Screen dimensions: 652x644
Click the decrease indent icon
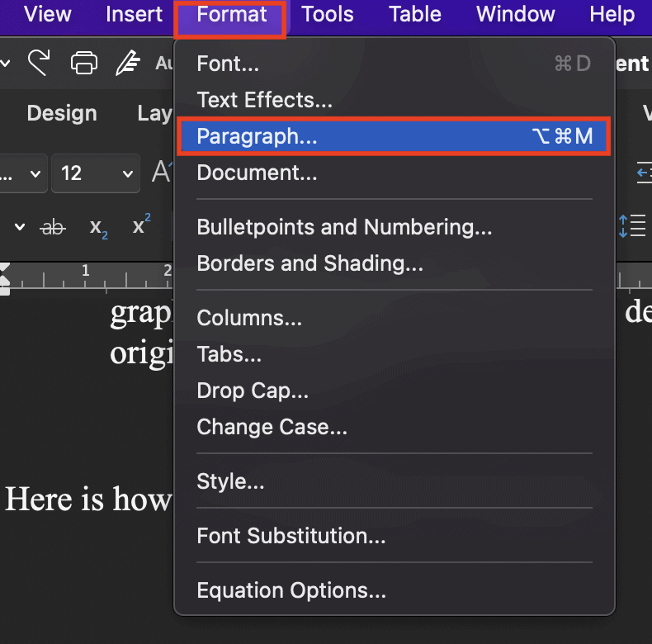click(x=644, y=173)
